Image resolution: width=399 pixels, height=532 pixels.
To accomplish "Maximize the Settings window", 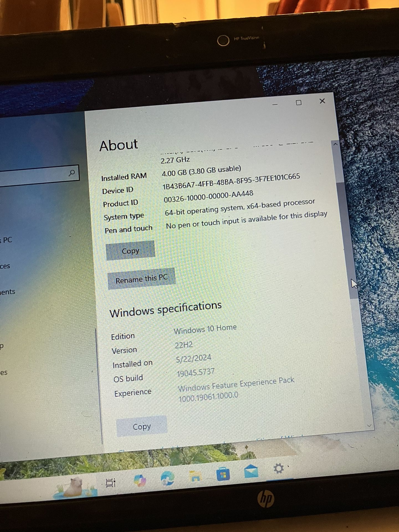I will [299, 103].
